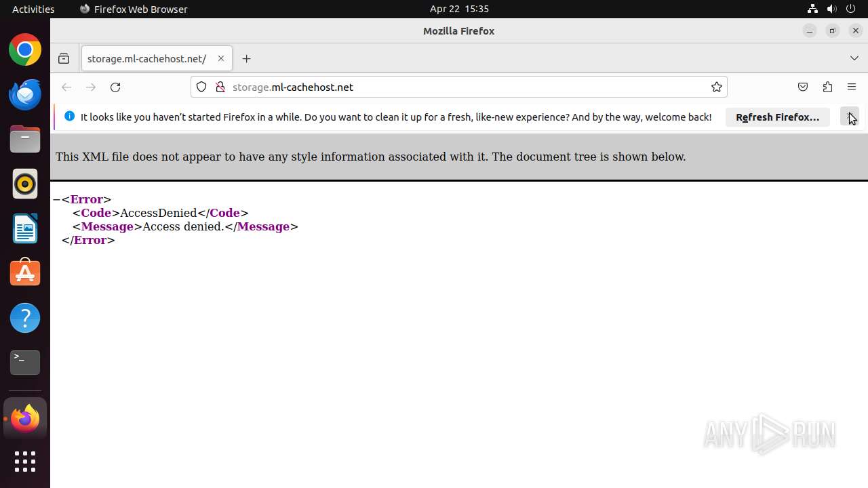Open power icon in system tray
This screenshot has width=868, height=488.
tap(852, 9)
